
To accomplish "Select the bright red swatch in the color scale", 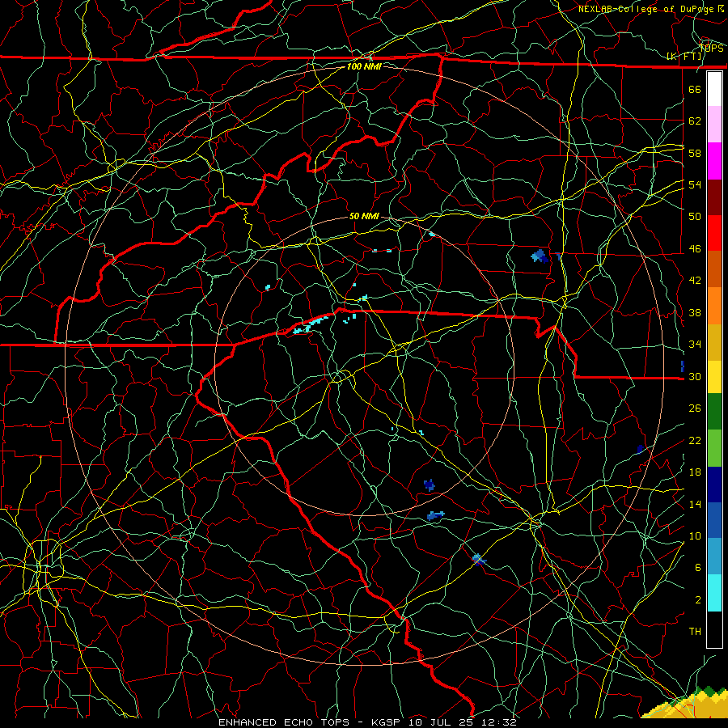I will [714, 233].
